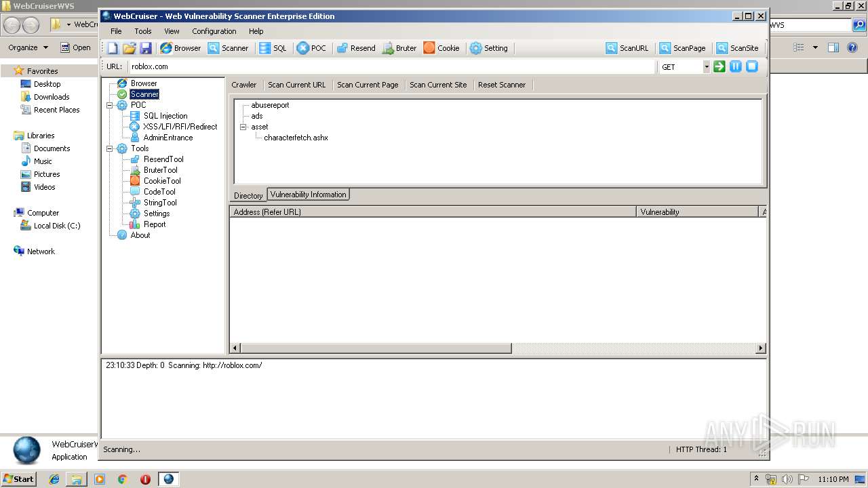The width and height of the screenshot is (868, 488).
Task: Open the File menu
Action: (x=116, y=31)
